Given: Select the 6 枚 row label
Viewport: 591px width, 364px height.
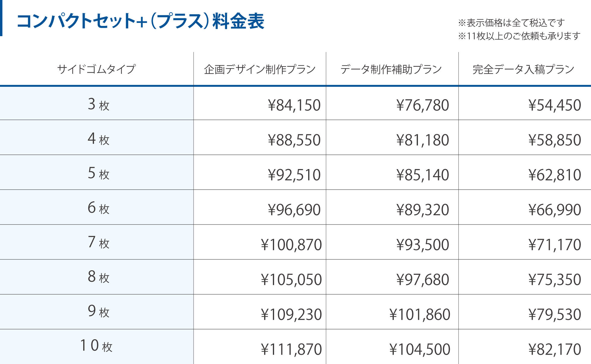Looking at the screenshot, I should [98, 208].
